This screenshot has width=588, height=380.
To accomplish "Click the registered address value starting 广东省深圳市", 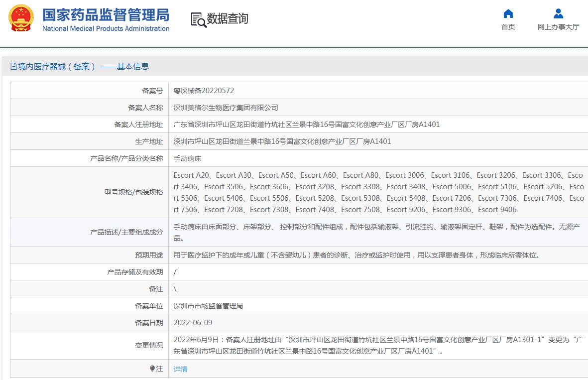I will tap(306, 125).
